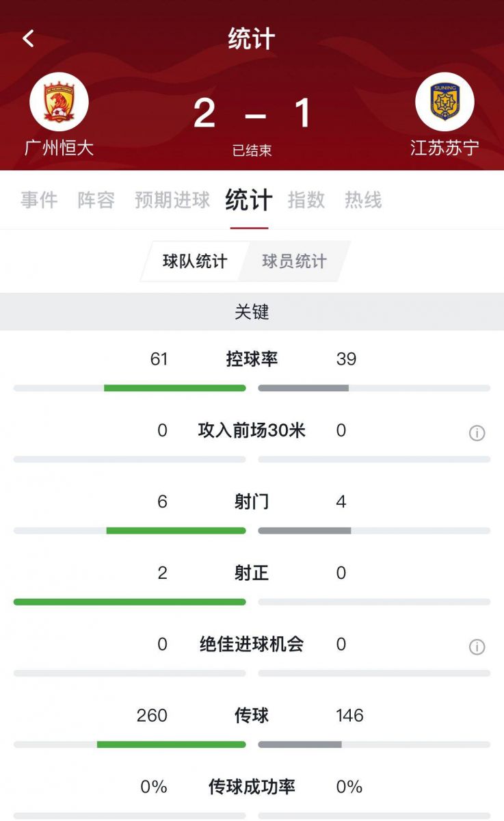Click the green 射正 shots-on-target bar
Viewport: 504px width, 821px height.
pos(129,602)
